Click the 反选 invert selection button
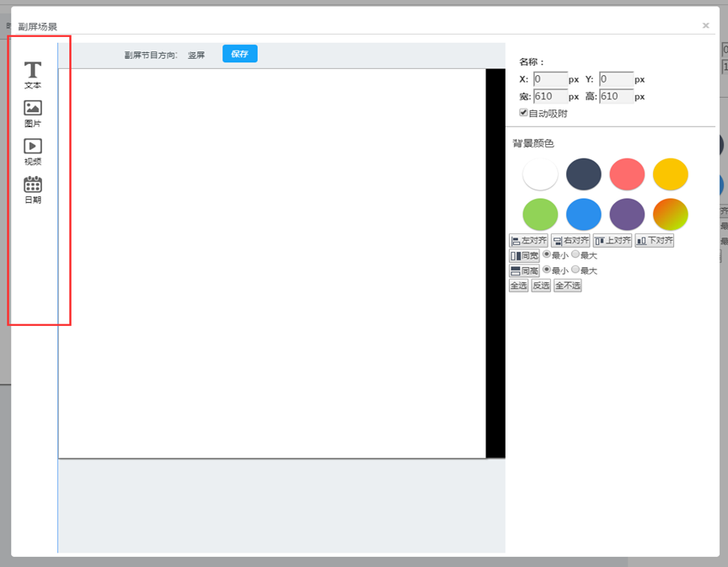 (541, 286)
